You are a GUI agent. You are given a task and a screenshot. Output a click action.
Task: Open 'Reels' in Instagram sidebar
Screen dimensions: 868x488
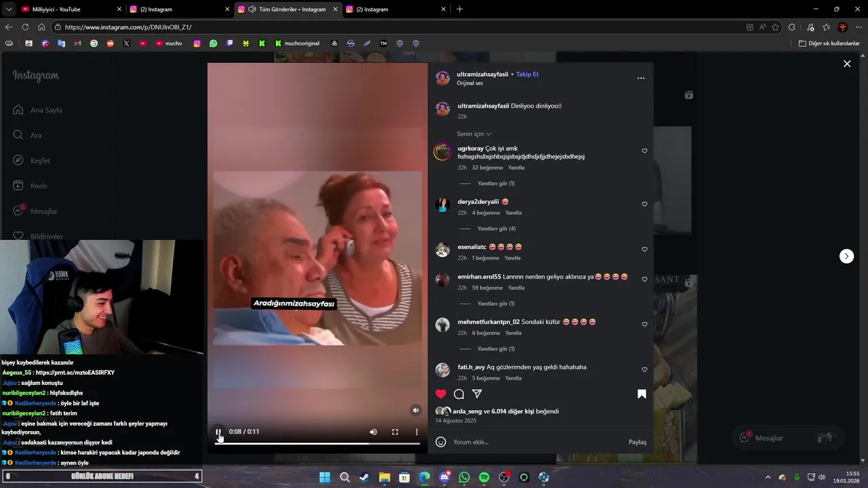pyautogui.click(x=30, y=186)
